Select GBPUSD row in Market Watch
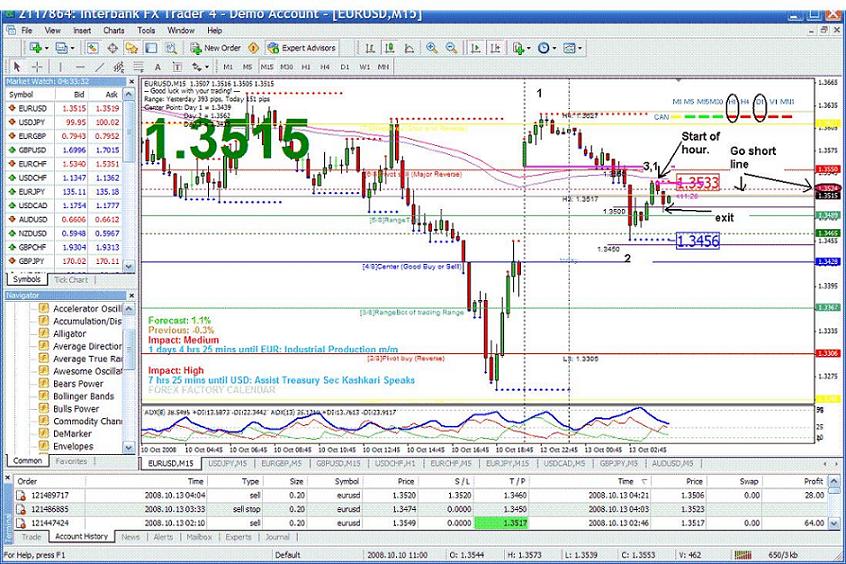846x564 pixels. point(66,150)
